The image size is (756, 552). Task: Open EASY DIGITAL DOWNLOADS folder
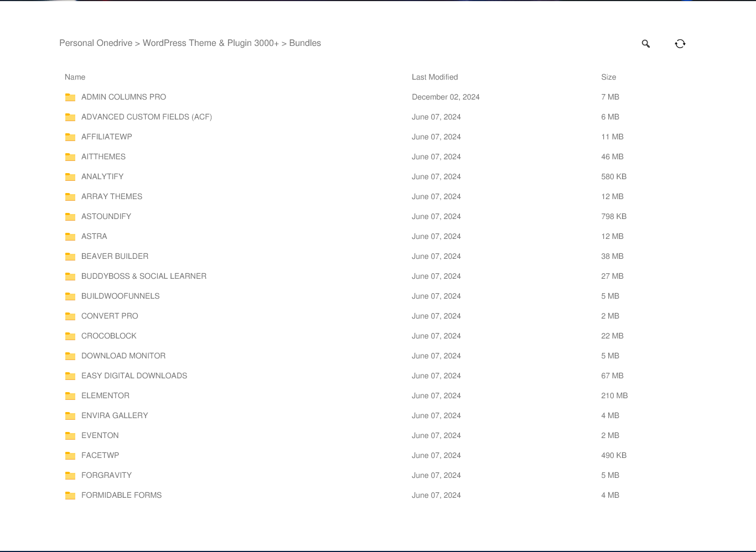pyautogui.click(x=134, y=376)
